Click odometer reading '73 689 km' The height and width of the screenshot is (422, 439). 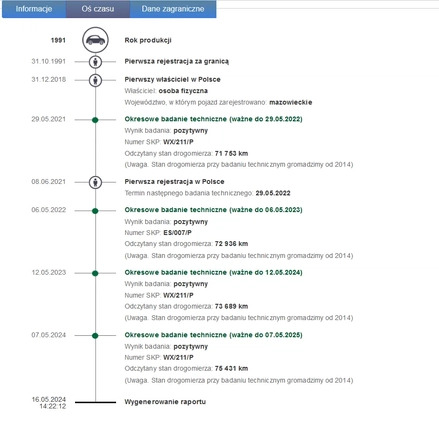231,306
